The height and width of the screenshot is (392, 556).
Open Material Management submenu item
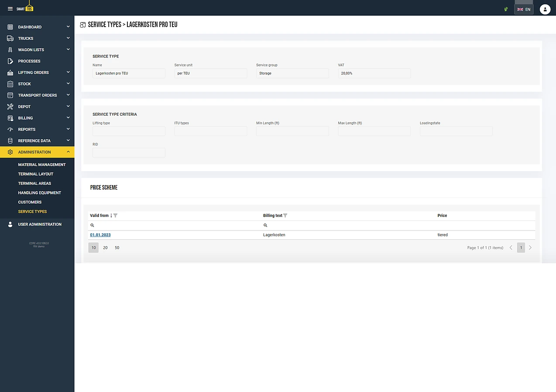click(42, 165)
